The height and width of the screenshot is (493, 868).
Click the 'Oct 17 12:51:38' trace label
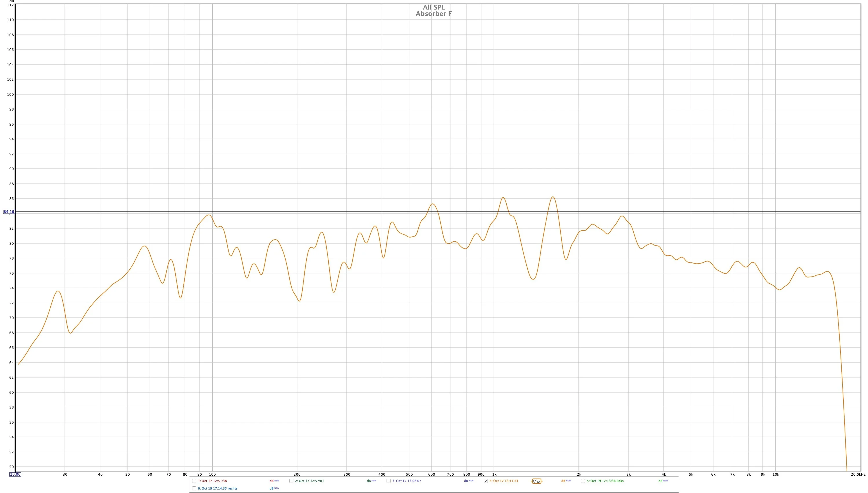[212, 481]
